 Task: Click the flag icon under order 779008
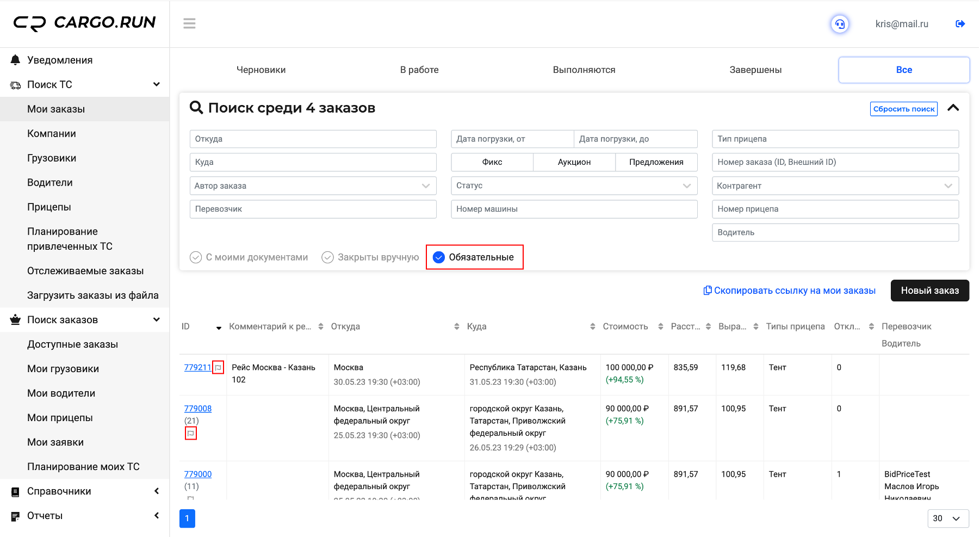point(190,434)
